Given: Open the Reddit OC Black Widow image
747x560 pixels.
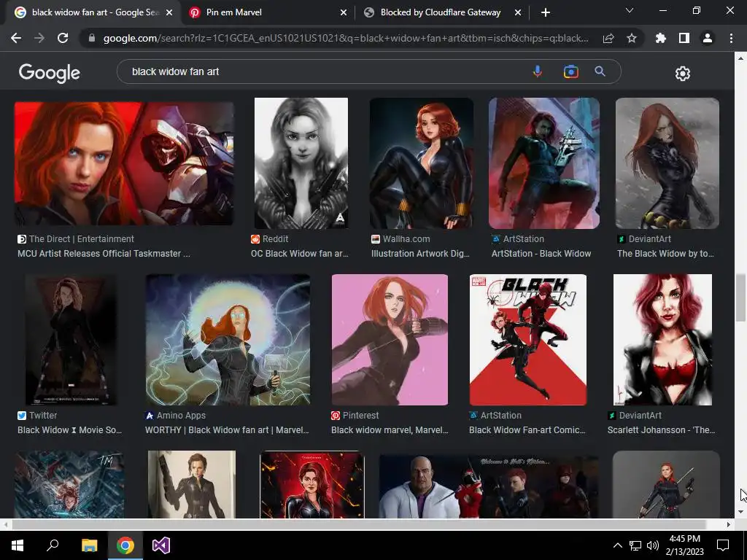Looking at the screenshot, I should [301, 163].
